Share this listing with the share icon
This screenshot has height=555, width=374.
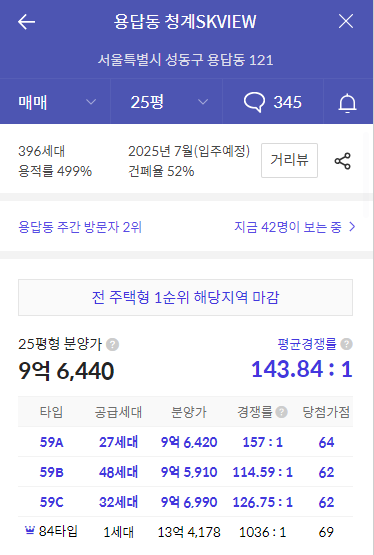pos(343,161)
